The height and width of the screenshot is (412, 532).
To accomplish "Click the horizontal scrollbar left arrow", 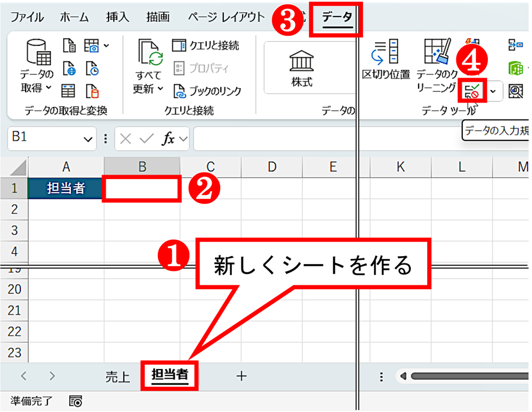I will click(403, 376).
